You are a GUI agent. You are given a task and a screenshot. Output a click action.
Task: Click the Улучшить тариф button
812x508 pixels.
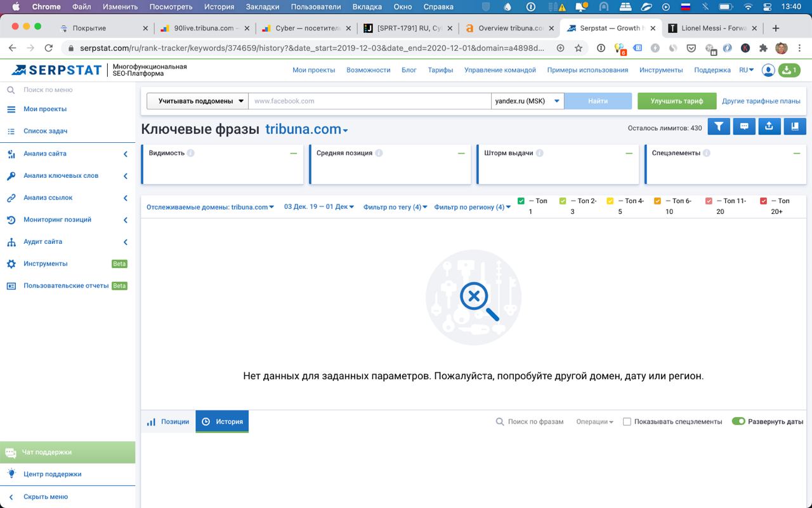point(677,101)
